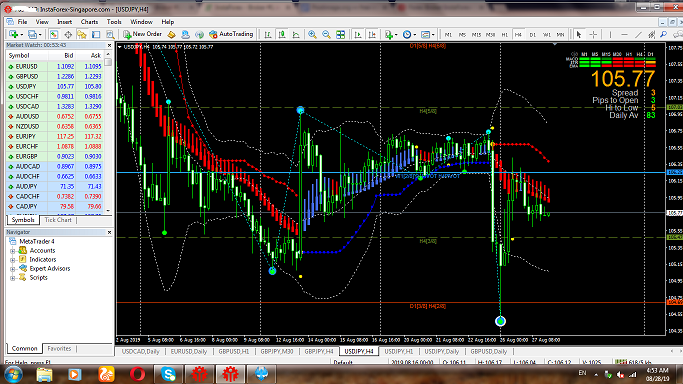Open the MetaEditor yellow book icon
This screenshot has height=384, width=683.
[x=172, y=34]
